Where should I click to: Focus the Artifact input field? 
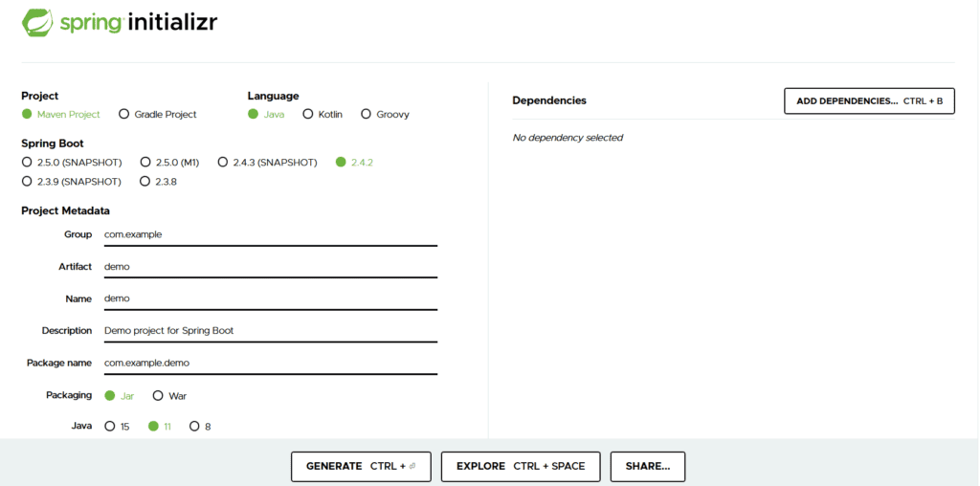[270, 267]
